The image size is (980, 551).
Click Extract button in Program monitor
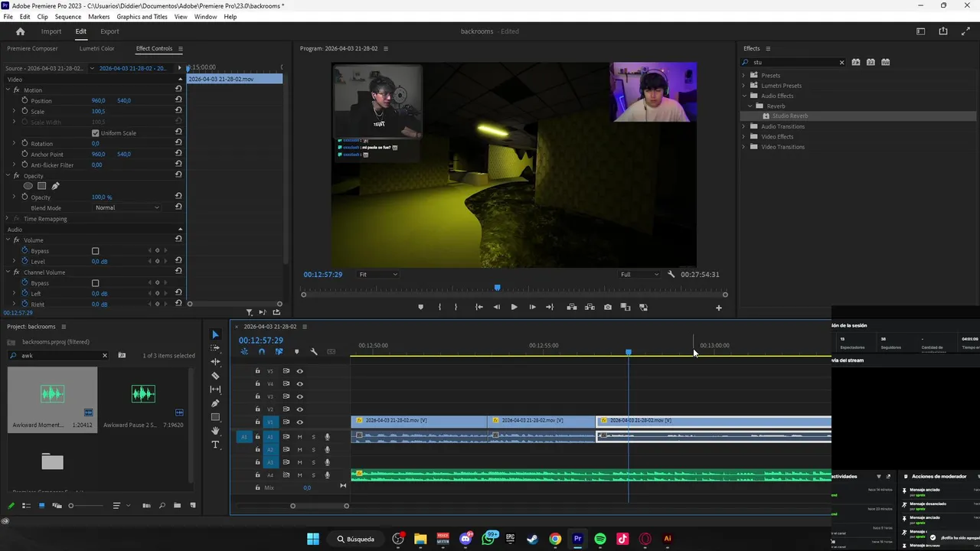[x=590, y=307]
